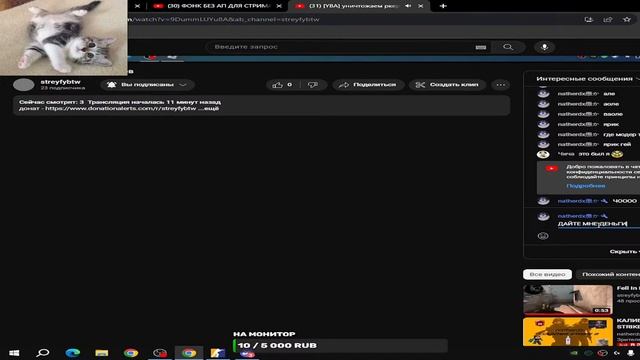Open the three-dot more actions menu

point(501,84)
